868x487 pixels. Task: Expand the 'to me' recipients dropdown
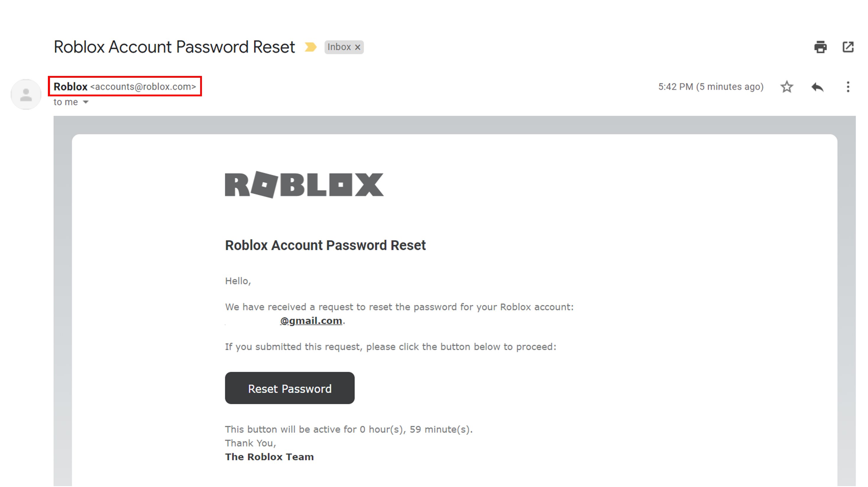click(x=86, y=102)
